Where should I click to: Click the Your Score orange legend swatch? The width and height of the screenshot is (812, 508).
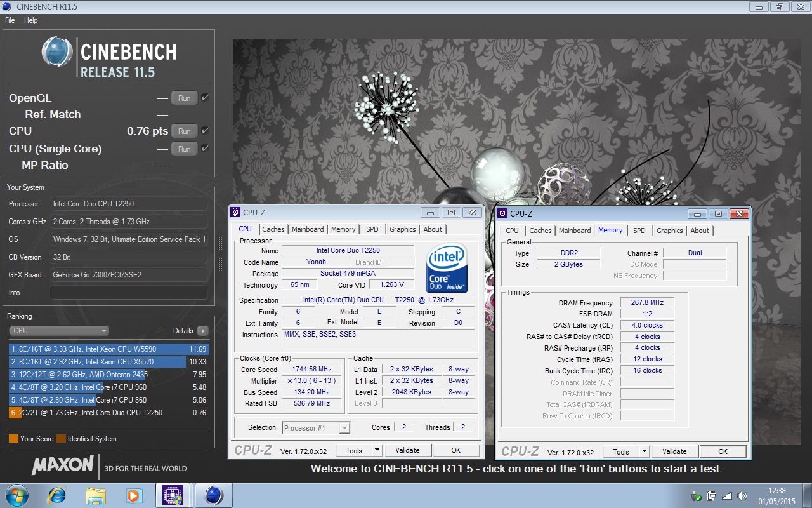[x=13, y=438]
